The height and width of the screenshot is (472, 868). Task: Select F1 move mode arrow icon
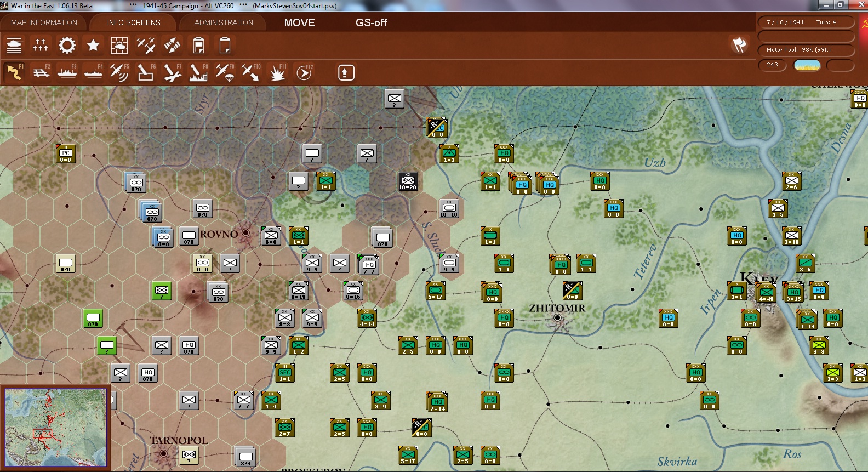point(14,72)
